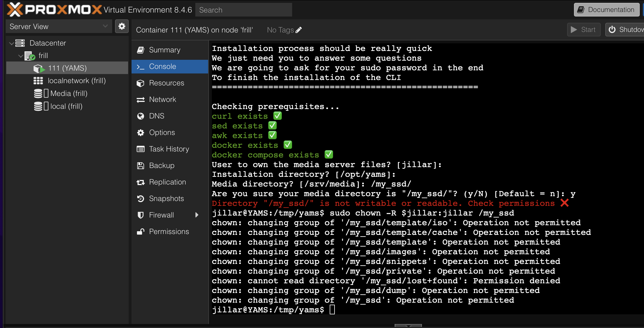The height and width of the screenshot is (328, 644).
Task: Select the frill node label
Action: [43, 56]
